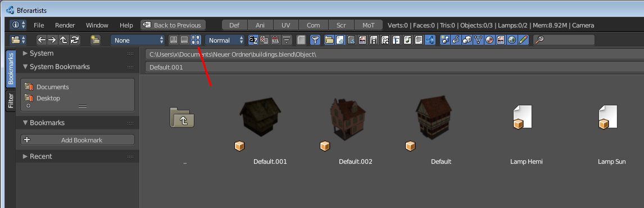Sort files by extension
644x208 pixels.
coord(264,40)
